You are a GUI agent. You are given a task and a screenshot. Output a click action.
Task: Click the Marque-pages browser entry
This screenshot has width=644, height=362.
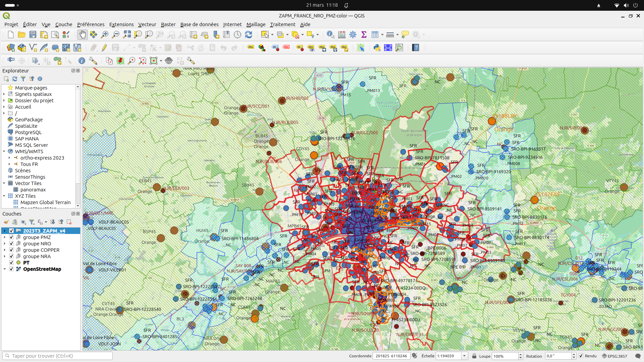(x=31, y=88)
